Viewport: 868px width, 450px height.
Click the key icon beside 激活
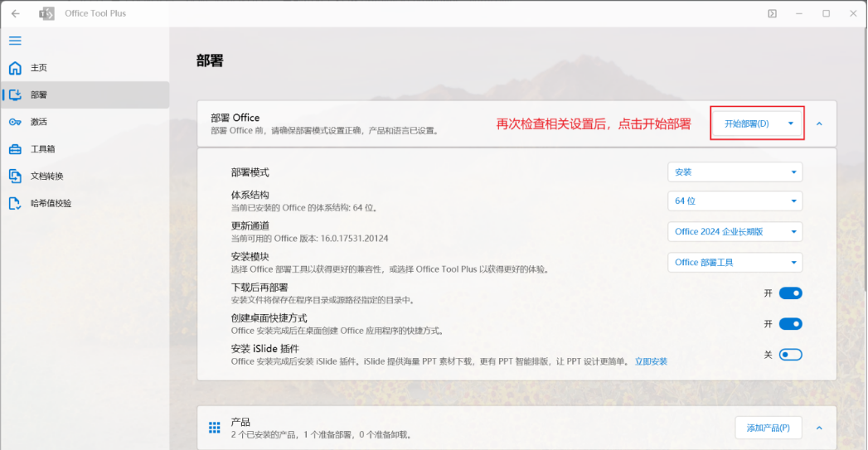coord(15,122)
